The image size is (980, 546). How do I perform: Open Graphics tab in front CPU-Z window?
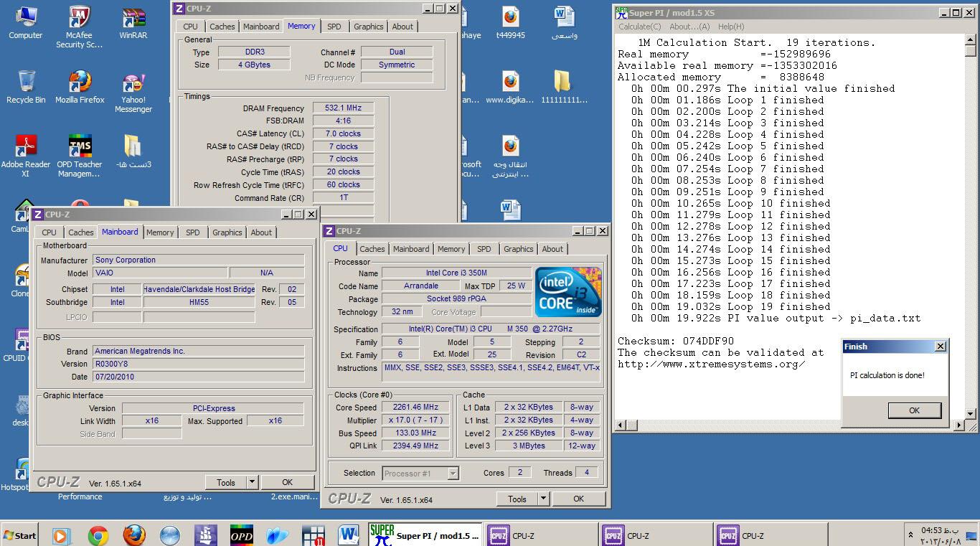(518, 249)
